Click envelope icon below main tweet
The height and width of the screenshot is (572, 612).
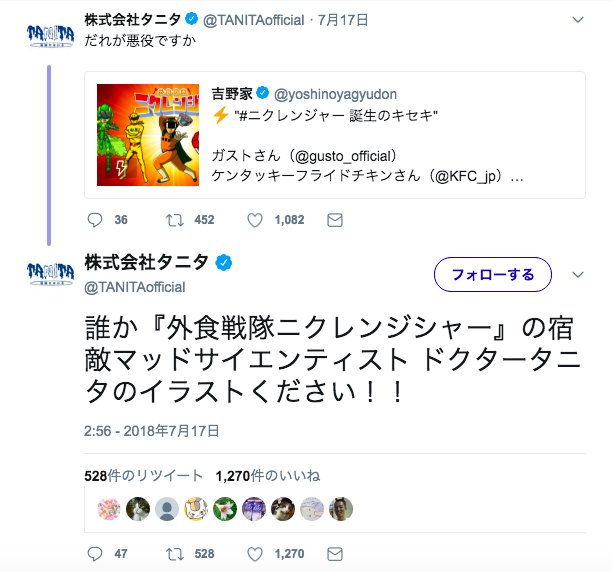tap(335, 554)
